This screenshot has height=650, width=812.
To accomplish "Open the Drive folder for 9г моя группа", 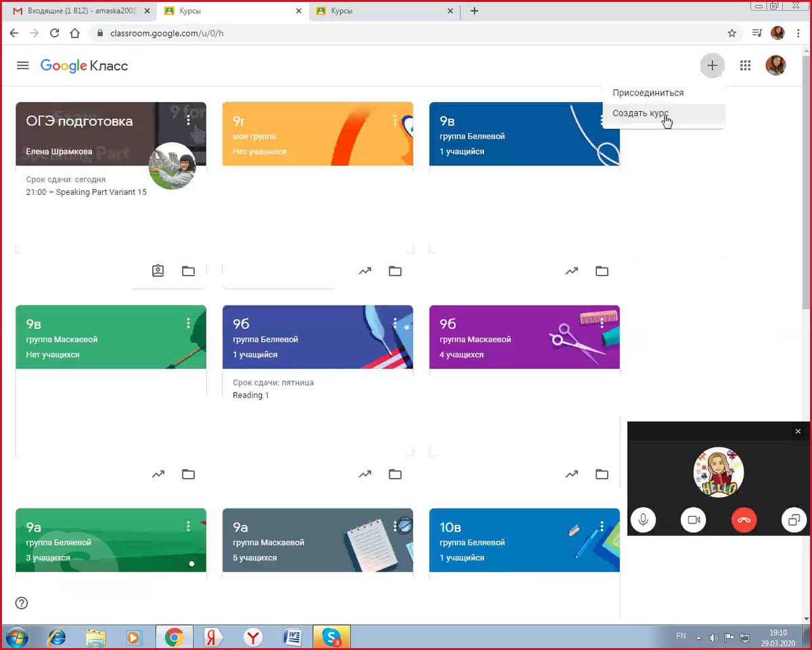I will coord(395,271).
